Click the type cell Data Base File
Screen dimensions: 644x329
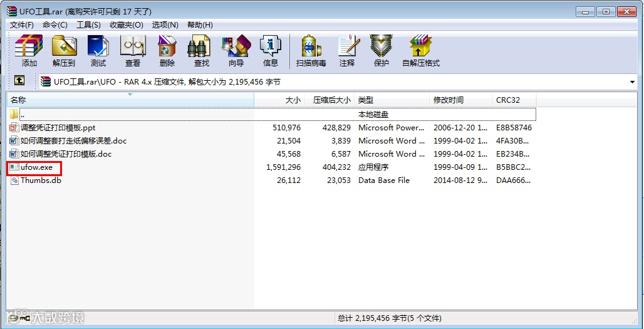[383, 180]
